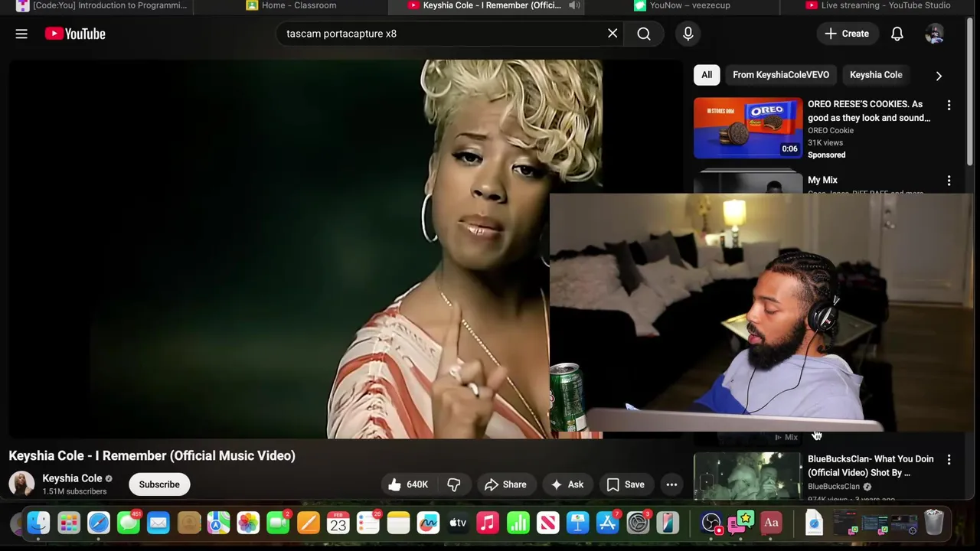Show more filter chips with the right chevron

pos(939,76)
